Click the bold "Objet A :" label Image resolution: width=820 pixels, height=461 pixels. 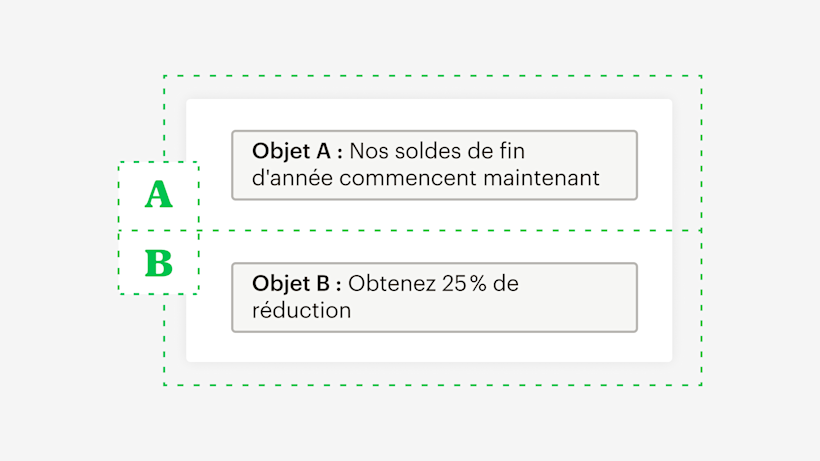pos(298,152)
